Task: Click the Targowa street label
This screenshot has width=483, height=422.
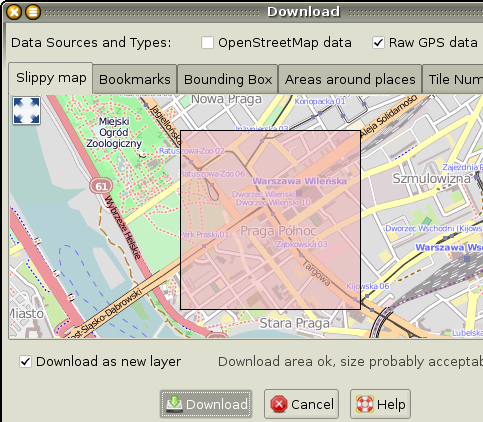Action: tap(316, 273)
